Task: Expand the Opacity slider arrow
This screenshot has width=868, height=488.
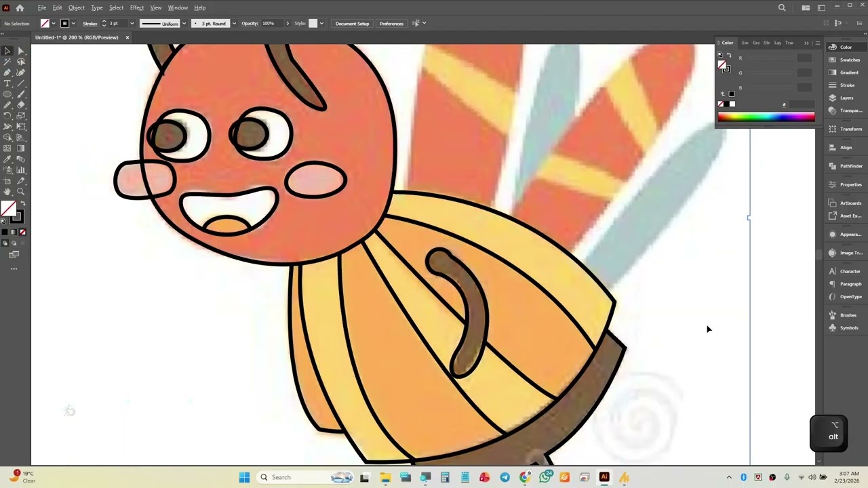Action: click(x=288, y=23)
